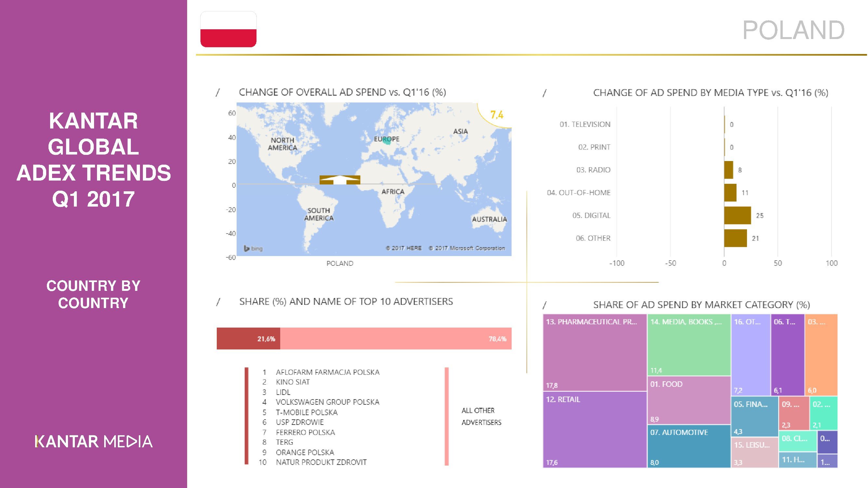868x488 pixels.
Task: Select the 07. AUTOMOTIVE treemap tile
Action: (689, 446)
